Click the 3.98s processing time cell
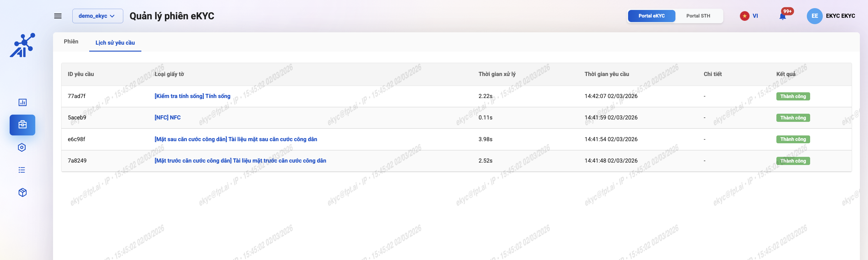 [x=485, y=139]
